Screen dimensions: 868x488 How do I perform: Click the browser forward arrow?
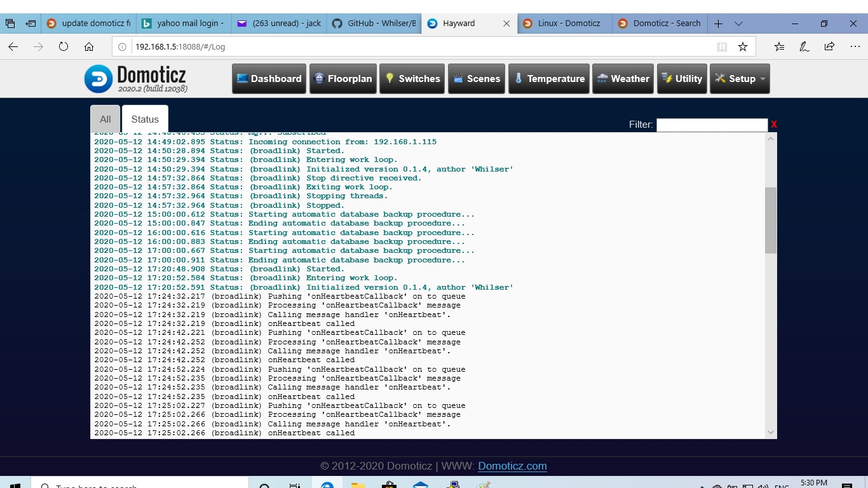tap(38, 46)
